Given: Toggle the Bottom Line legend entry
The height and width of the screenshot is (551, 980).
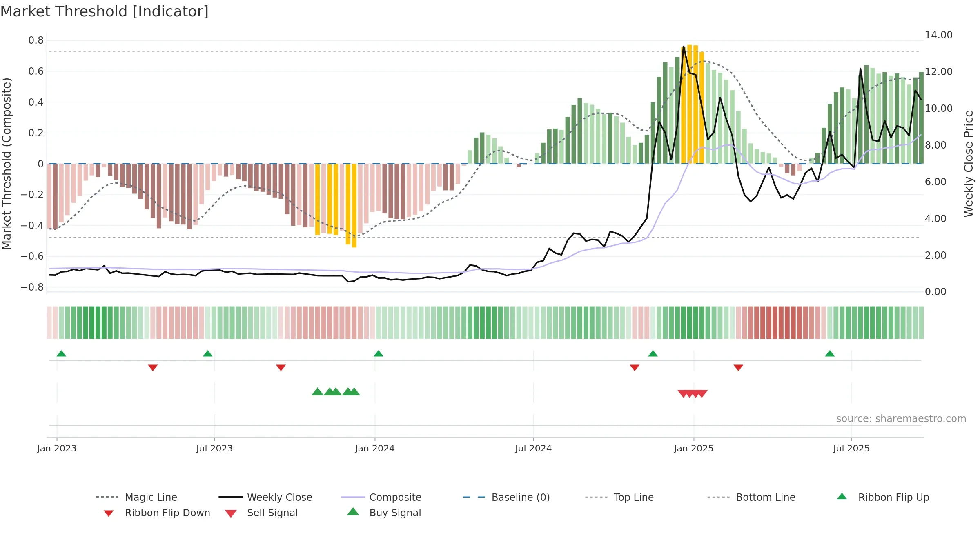Looking at the screenshot, I should pos(751,497).
